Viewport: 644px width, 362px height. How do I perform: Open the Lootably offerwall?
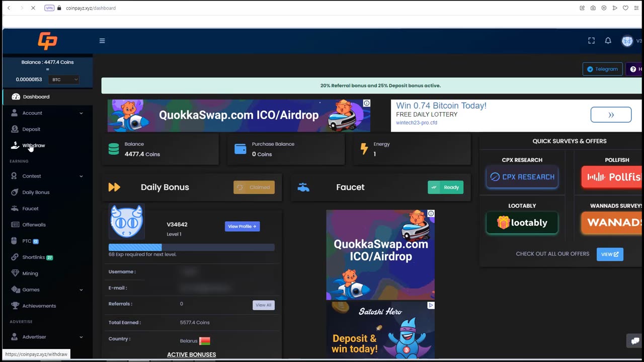(522, 223)
